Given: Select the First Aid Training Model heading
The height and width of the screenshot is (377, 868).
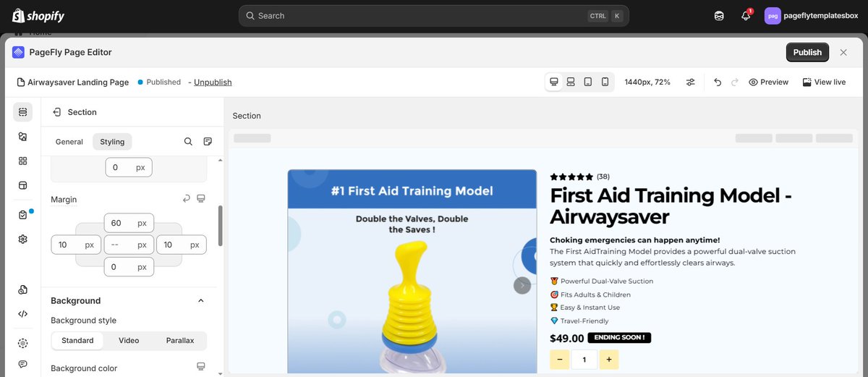Looking at the screenshot, I should 671,206.
